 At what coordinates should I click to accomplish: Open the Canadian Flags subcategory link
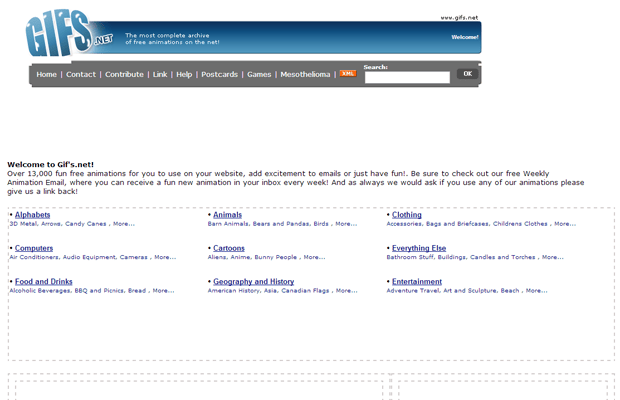[x=305, y=291]
